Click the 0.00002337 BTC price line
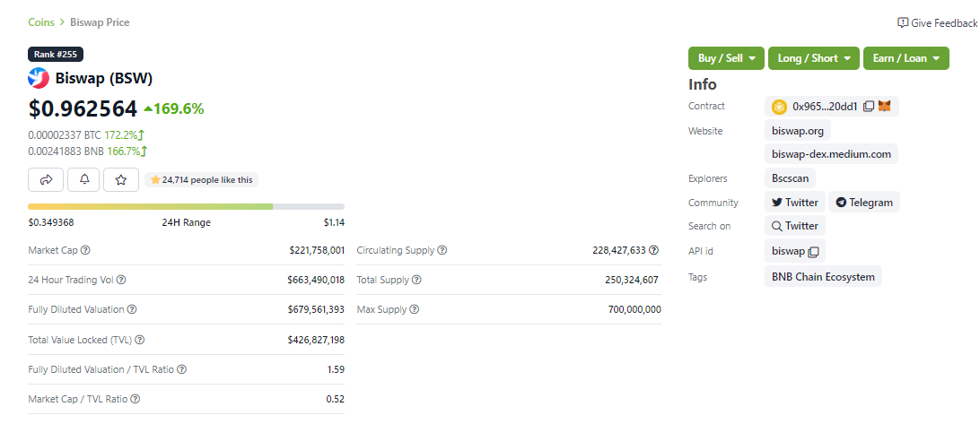Screen dimensions: 980x424 point(86,134)
